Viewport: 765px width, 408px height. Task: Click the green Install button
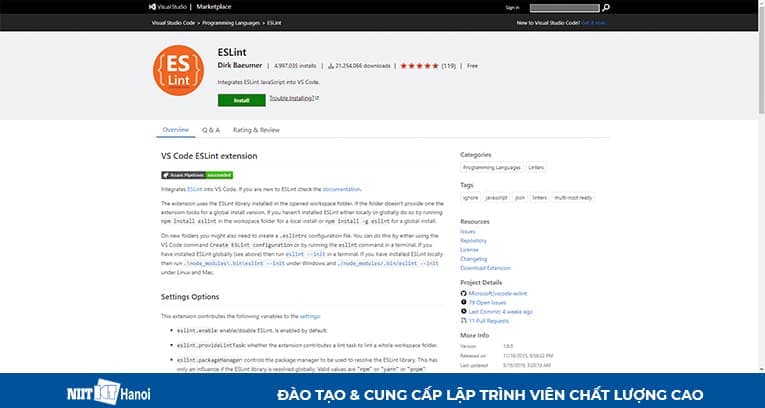pyautogui.click(x=242, y=100)
